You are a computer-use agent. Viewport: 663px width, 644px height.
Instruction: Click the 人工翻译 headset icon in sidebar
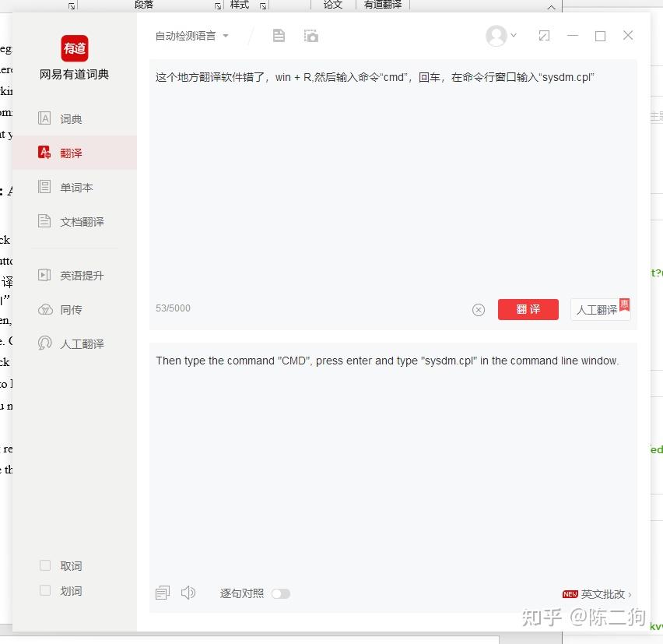point(45,343)
